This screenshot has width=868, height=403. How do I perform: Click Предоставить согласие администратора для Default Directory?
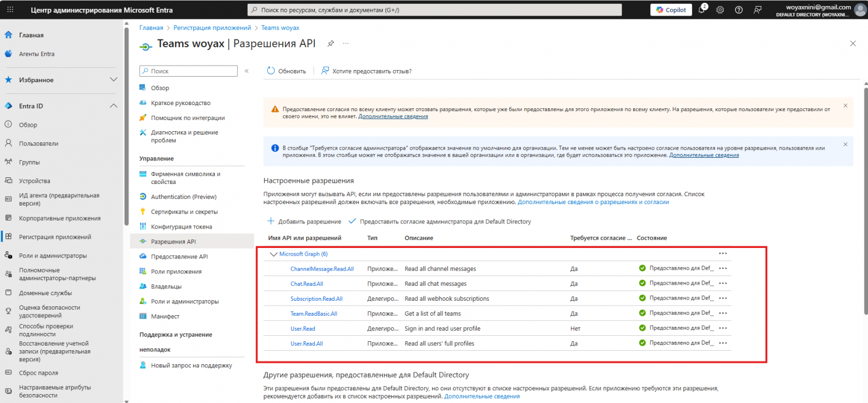click(440, 221)
